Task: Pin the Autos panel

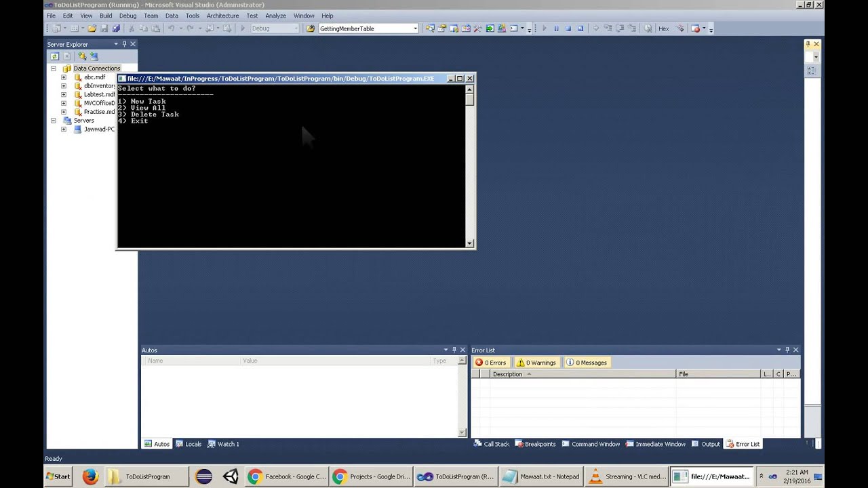Action: tap(454, 350)
